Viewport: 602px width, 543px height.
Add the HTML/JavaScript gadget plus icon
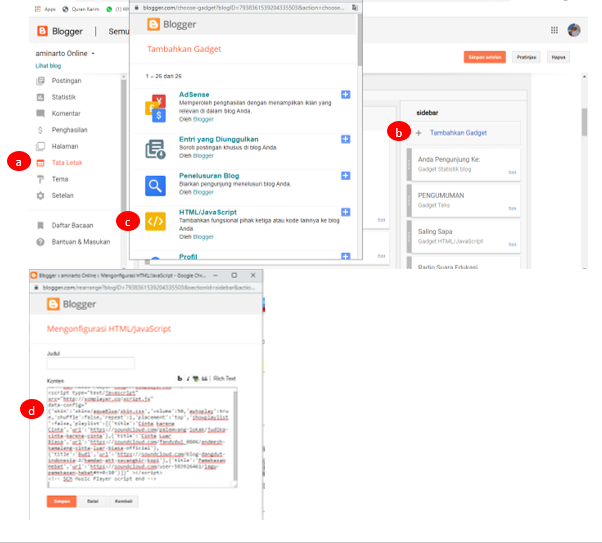[346, 212]
